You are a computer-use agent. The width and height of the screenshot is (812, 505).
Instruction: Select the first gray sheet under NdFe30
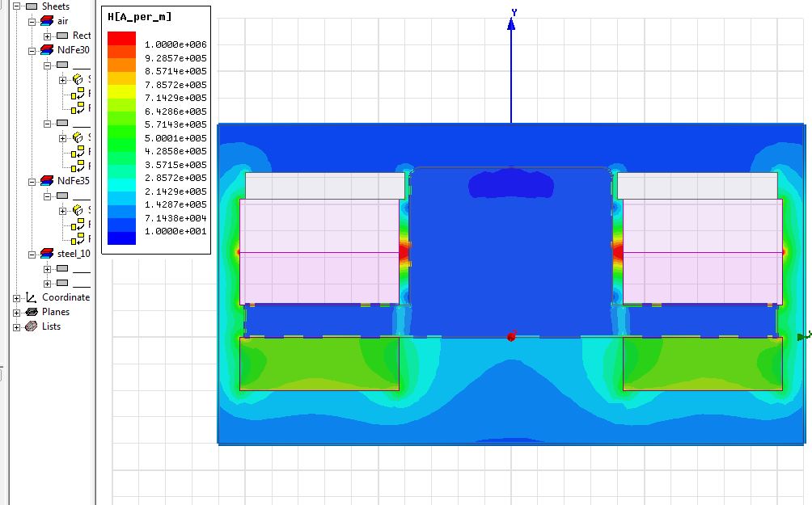tap(62, 65)
